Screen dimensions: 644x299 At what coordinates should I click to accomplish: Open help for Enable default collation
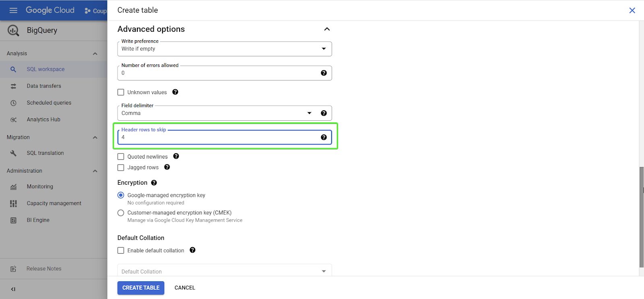point(192,250)
